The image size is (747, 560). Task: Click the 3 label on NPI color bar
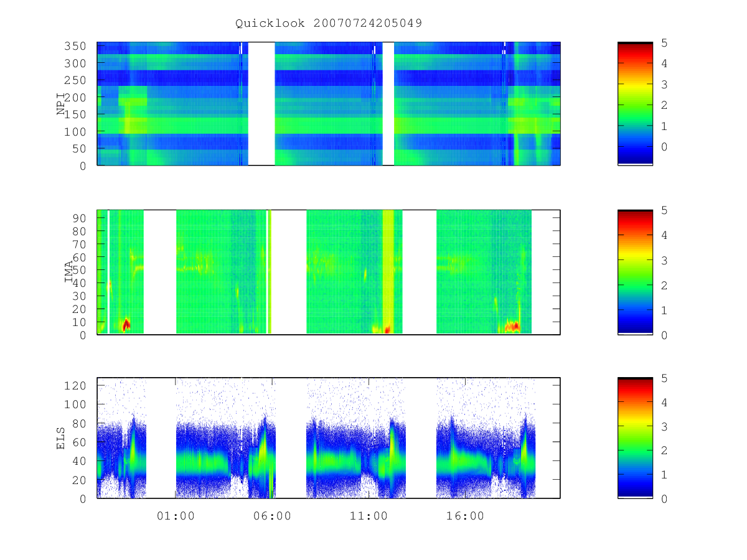(665, 85)
